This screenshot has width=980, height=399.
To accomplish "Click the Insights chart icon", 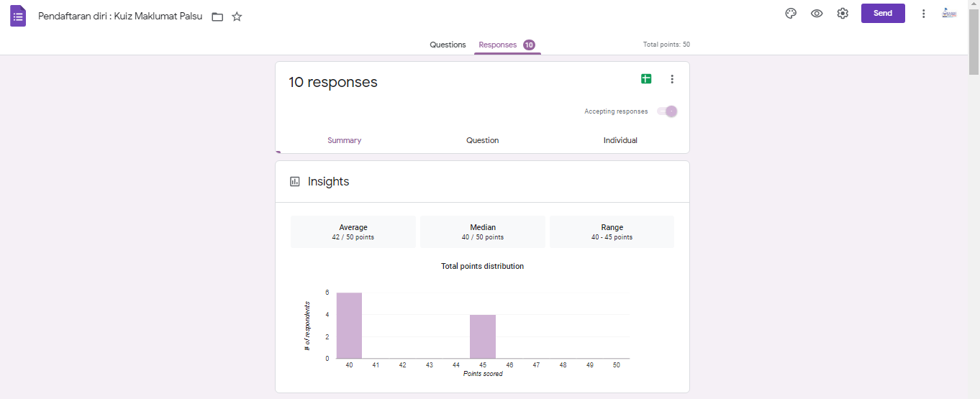I will point(295,182).
